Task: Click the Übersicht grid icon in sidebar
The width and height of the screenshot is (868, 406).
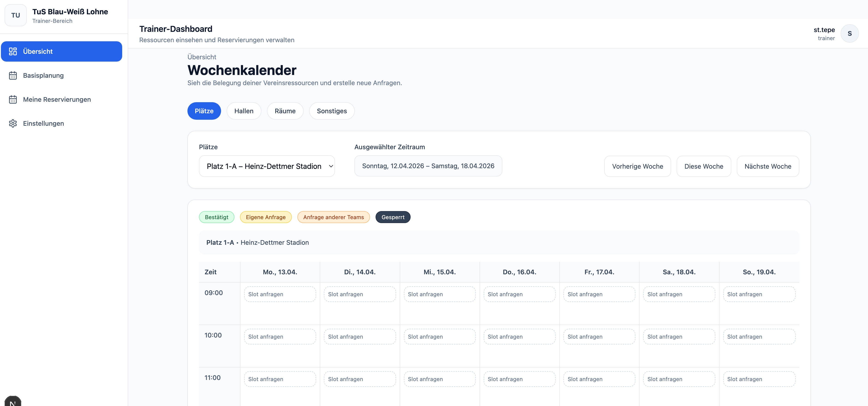Action: 13,51
